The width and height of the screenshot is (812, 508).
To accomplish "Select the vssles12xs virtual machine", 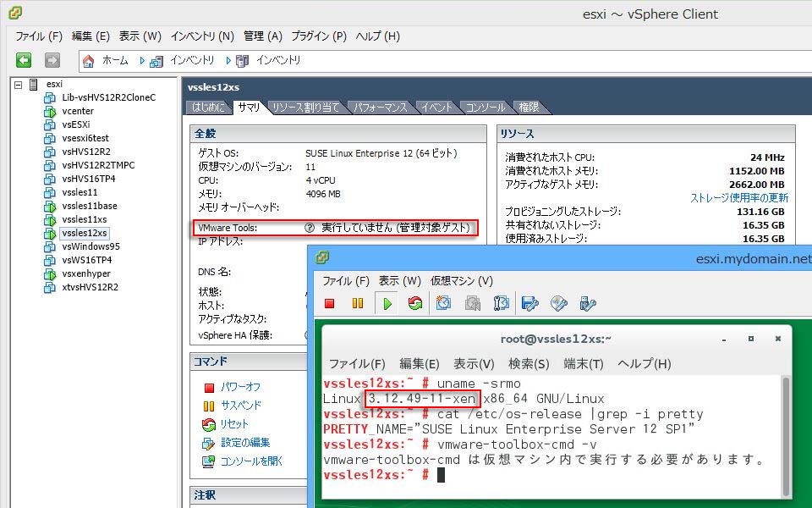I will pyautogui.click(x=85, y=233).
